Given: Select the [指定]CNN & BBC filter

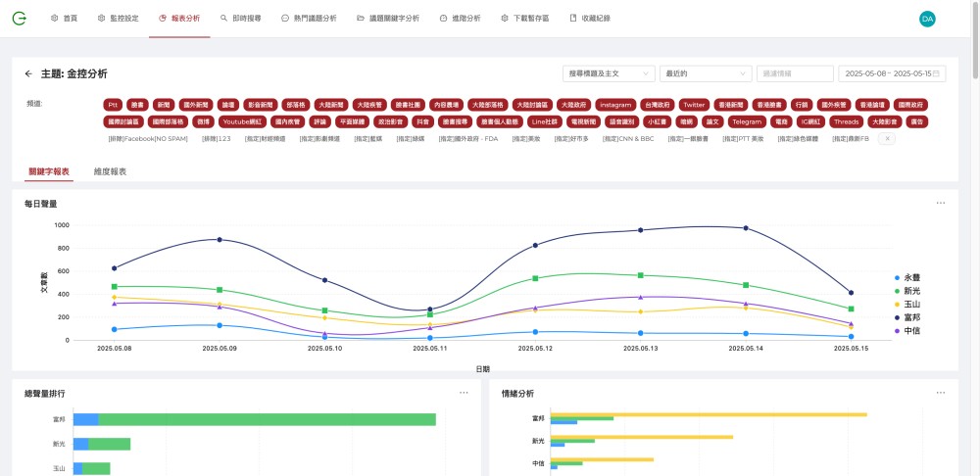Looking at the screenshot, I should pos(628,139).
